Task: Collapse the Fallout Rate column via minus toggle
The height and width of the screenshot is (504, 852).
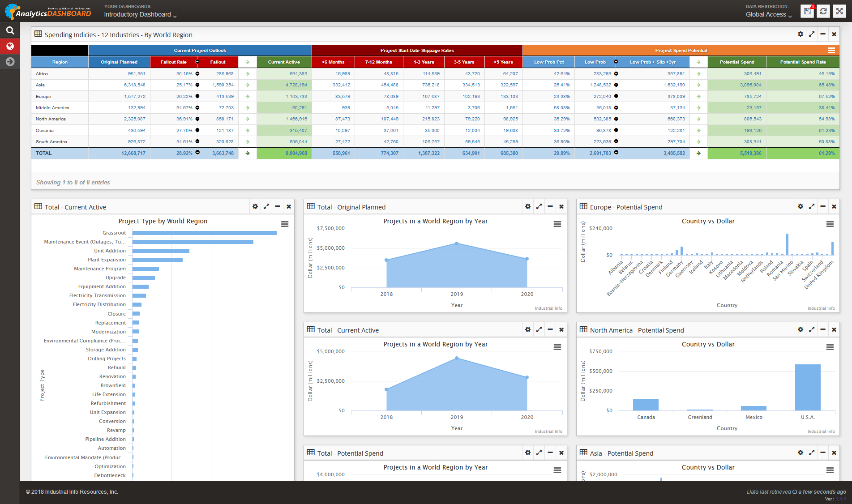Action: pos(197,62)
